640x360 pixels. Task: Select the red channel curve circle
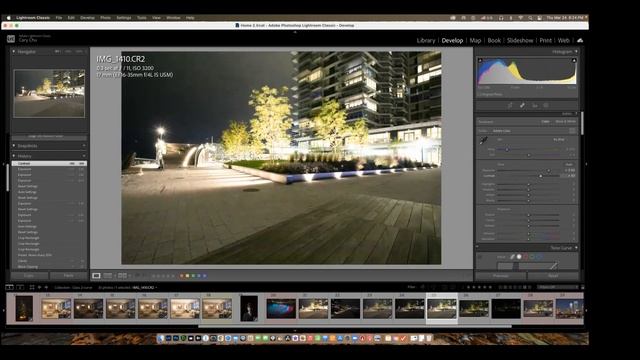pos(526,257)
